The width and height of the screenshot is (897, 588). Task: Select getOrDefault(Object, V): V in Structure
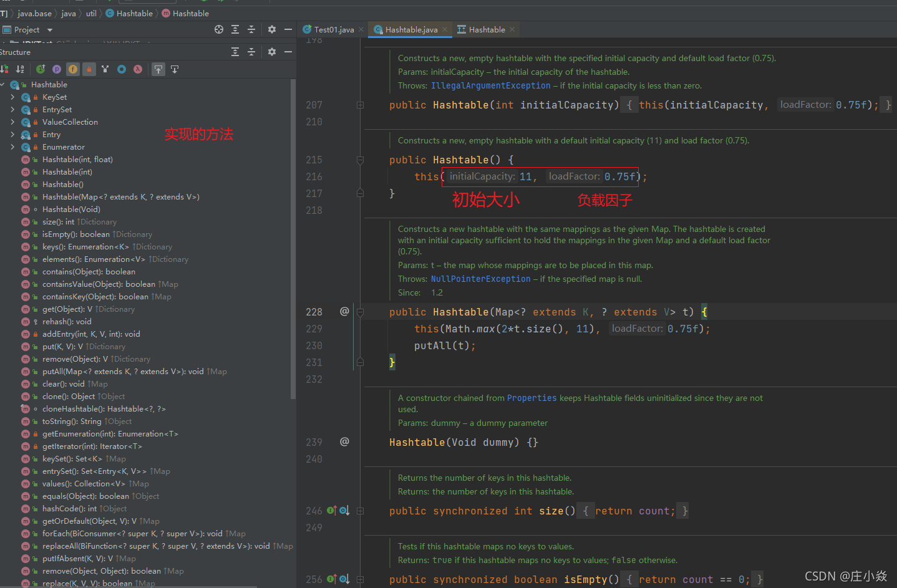tap(89, 521)
